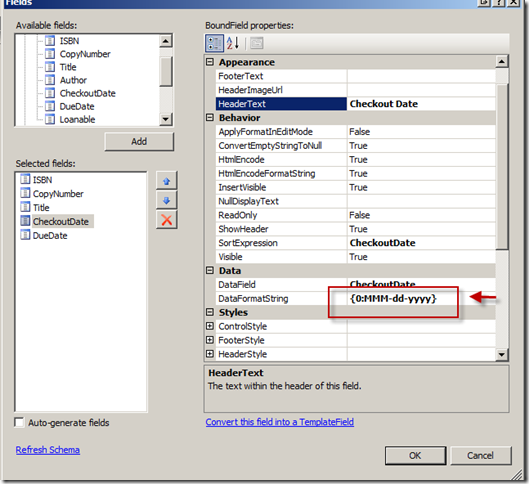
Task: Sort properties alphabetically
Action: [x=233, y=43]
